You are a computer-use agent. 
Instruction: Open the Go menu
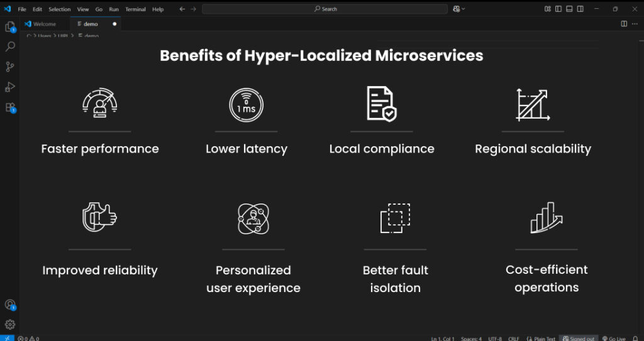99,9
